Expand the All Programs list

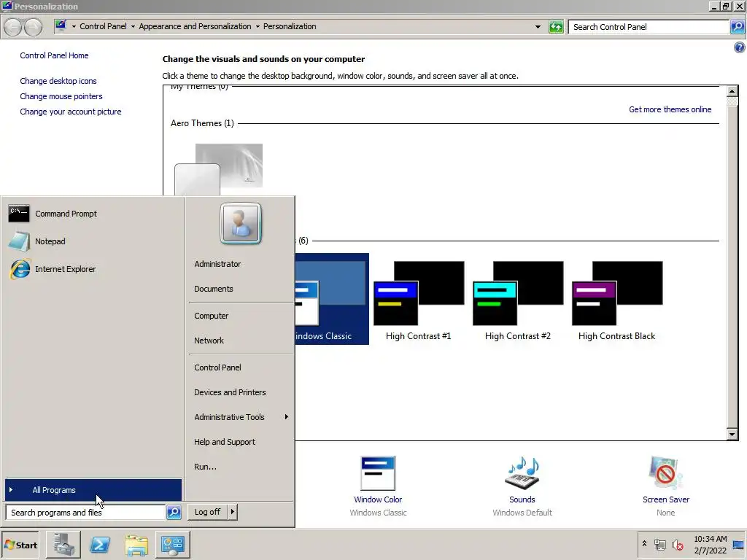pyautogui.click(x=93, y=490)
